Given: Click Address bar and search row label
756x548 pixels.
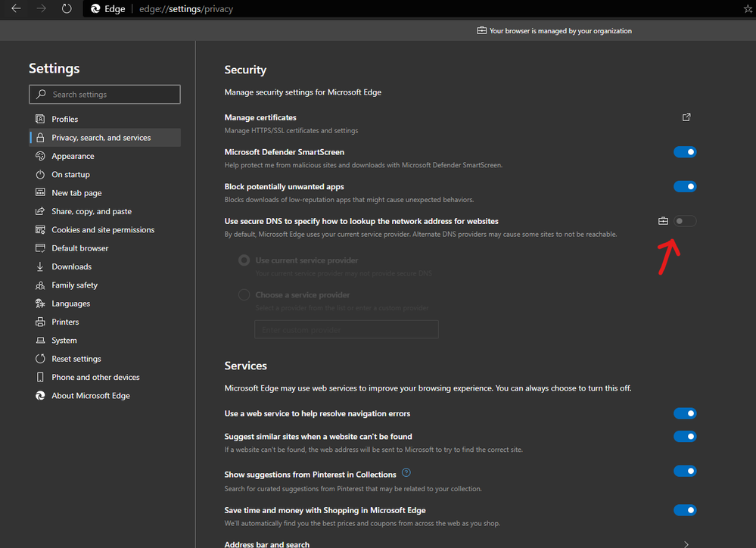Looking at the screenshot, I should pyautogui.click(x=266, y=544).
